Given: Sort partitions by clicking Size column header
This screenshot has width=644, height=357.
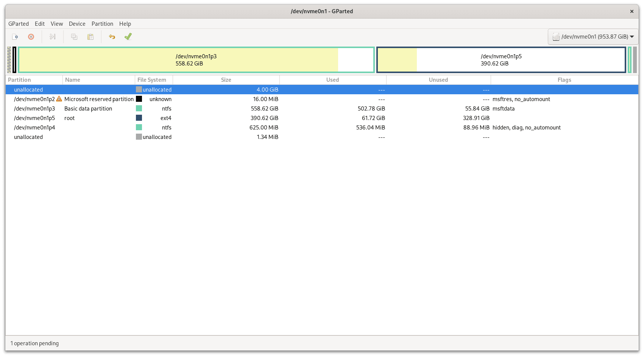Looking at the screenshot, I should tap(226, 80).
